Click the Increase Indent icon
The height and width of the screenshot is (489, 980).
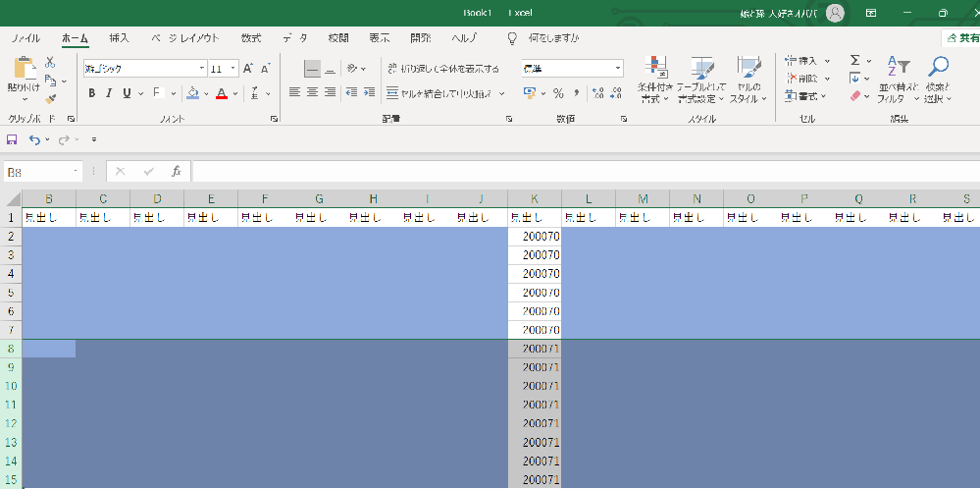(x=370, y=92)
